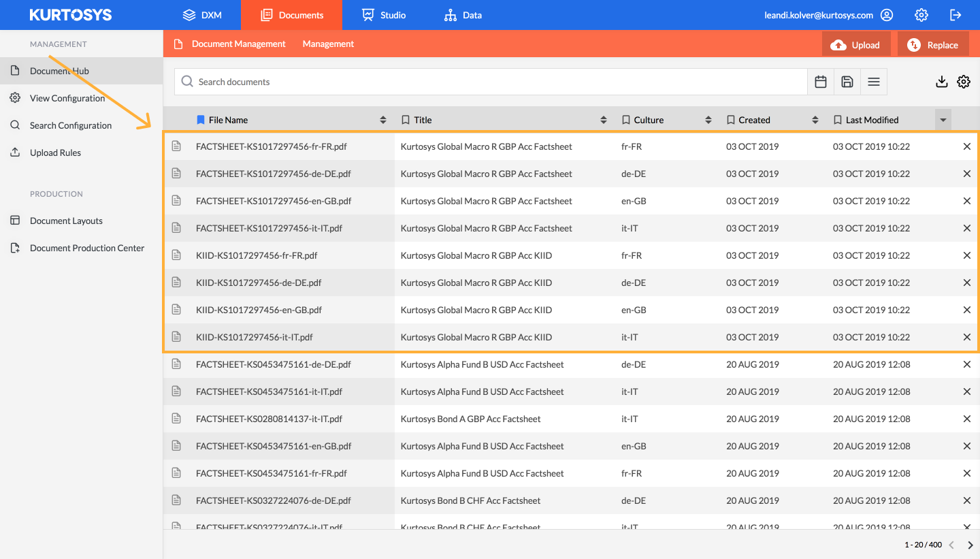Screen dimensions: 980x559
Task: Select FACTSHEET-KS0453475161-it-IT.pdf file name
Action: 269,392
